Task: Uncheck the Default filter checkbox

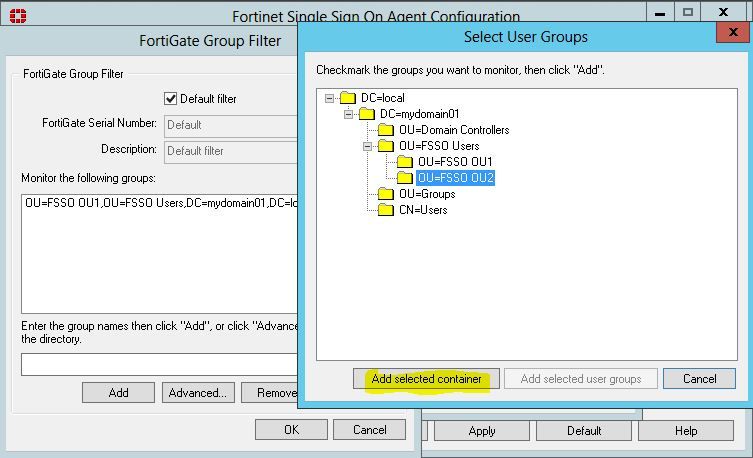Action: coord(170,99)
